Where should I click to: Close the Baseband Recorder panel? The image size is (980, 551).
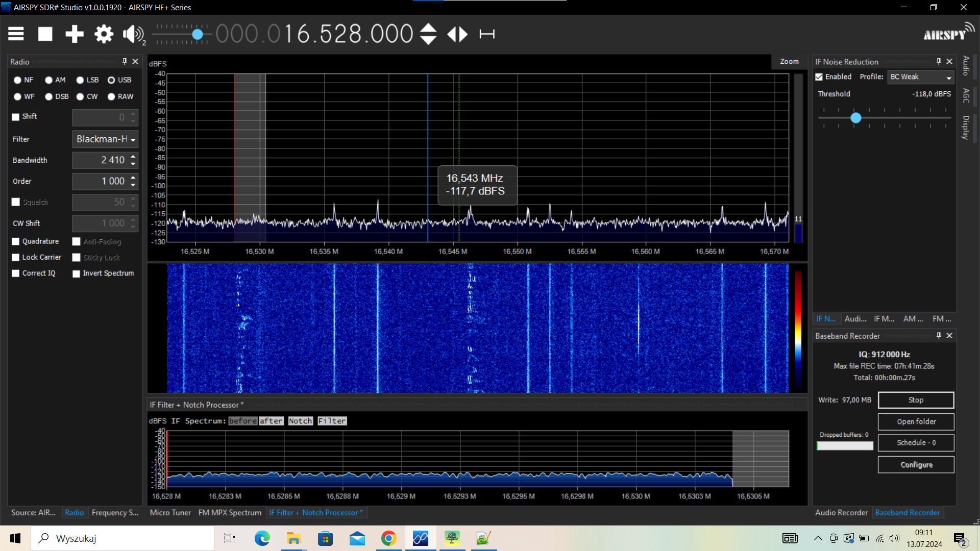click(x=949, y=336)
